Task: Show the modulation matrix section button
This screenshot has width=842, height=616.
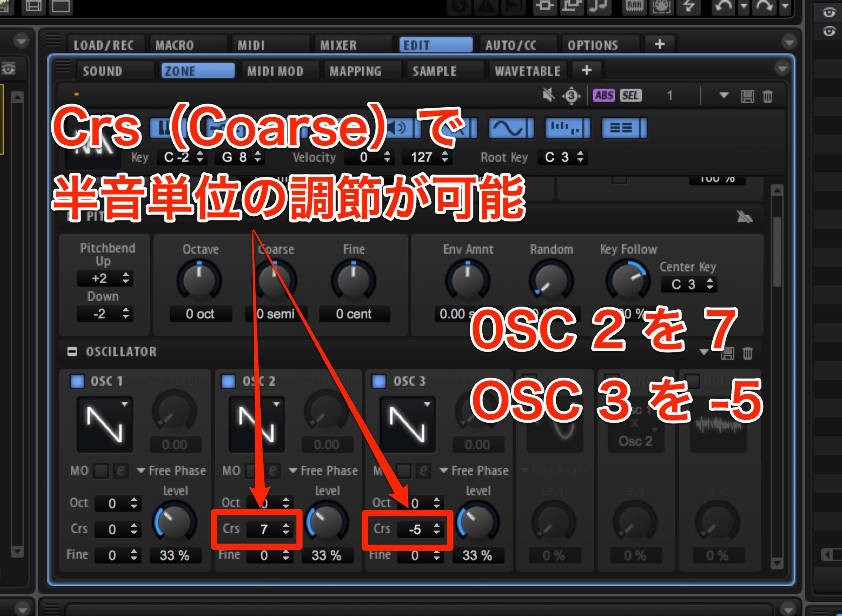Action: [624, 129]
